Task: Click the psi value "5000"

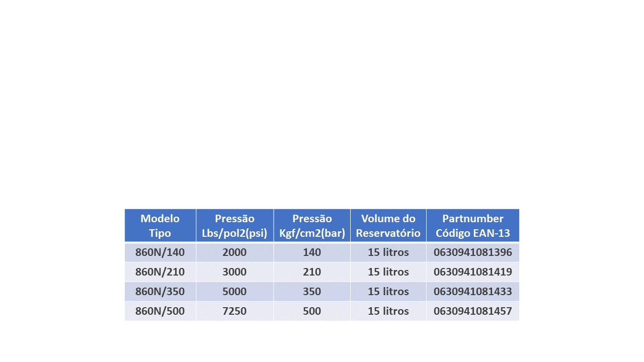Action: [x=234, y=292]
